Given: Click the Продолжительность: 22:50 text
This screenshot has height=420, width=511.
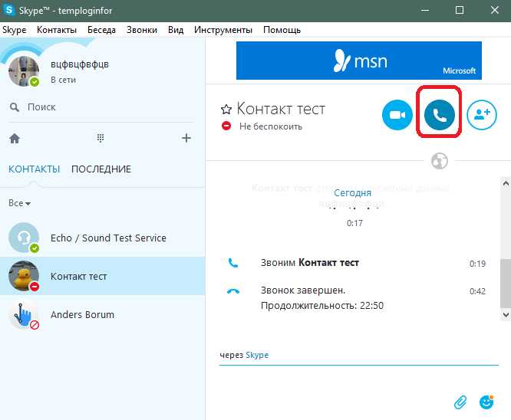Looking at the screenshot, I should point(322,306).
